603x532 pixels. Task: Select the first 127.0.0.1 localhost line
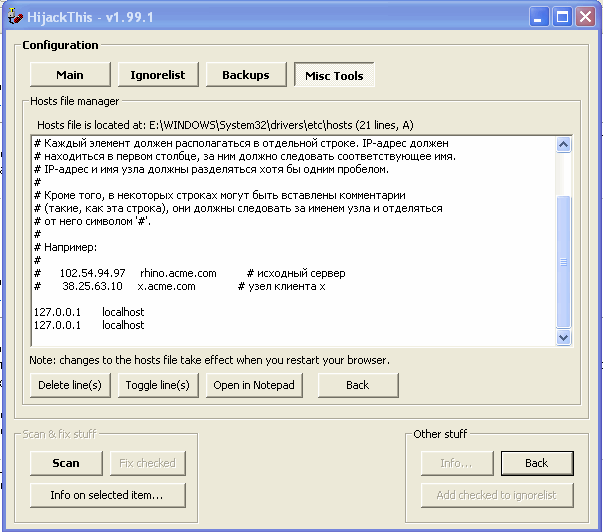point(294,312)
